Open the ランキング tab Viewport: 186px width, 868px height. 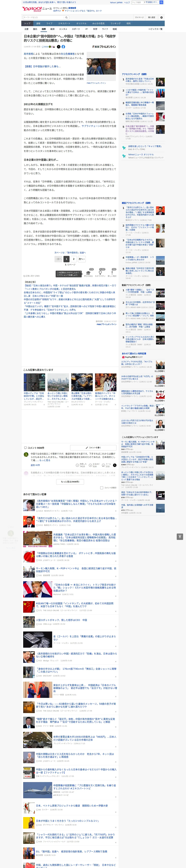pyautogui.click(x=115, y=24)
